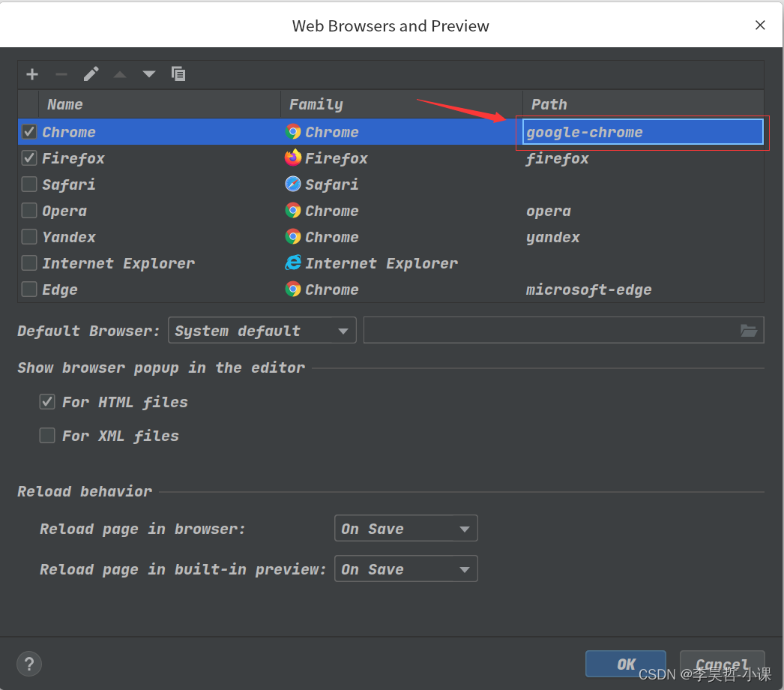Click the Path column header
Viewport: 784px width, 690px height.
[644, 104]
